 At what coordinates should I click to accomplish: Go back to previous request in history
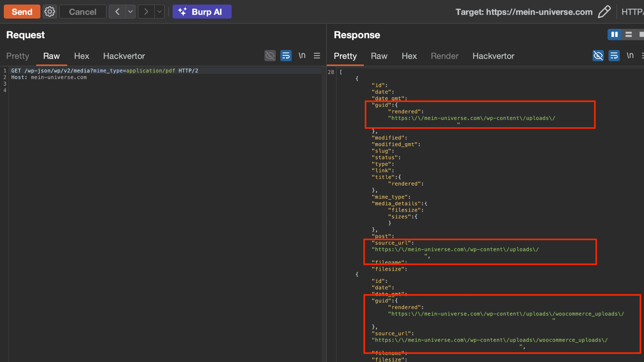[117, 12]
